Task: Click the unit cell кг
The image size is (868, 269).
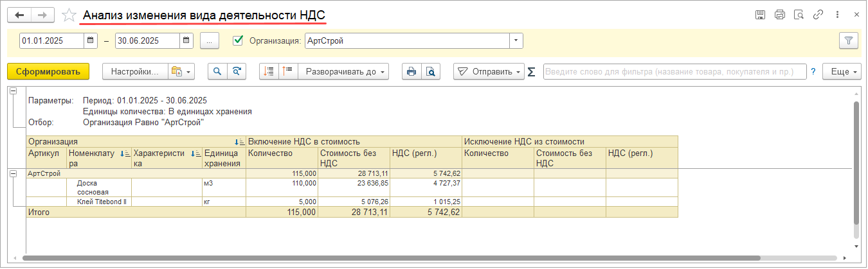Action: coord(224,202)
